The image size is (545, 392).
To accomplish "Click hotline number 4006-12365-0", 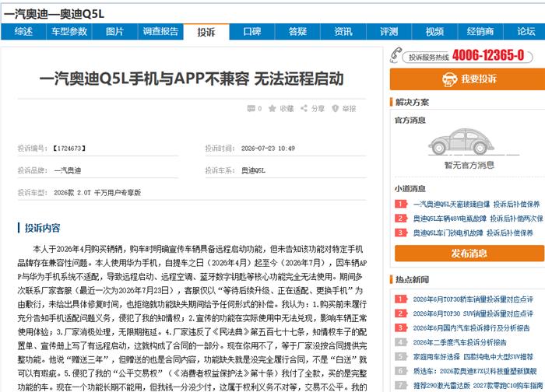I will (488, 55).
